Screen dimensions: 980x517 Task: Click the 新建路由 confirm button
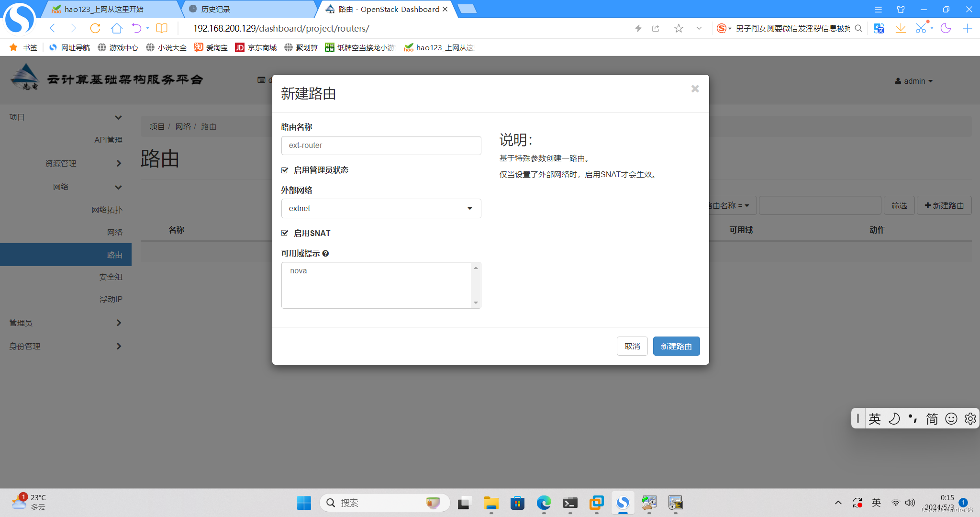[677, 346]
